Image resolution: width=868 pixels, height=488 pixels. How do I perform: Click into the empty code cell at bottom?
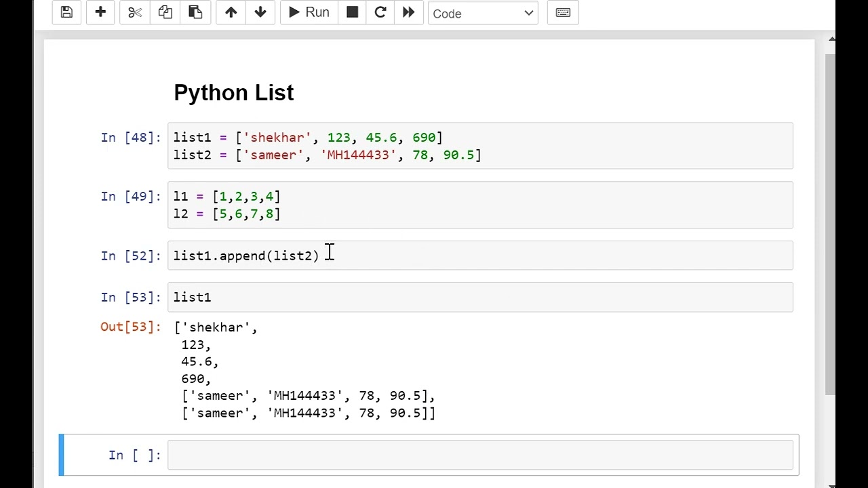[x=480, y=455]
